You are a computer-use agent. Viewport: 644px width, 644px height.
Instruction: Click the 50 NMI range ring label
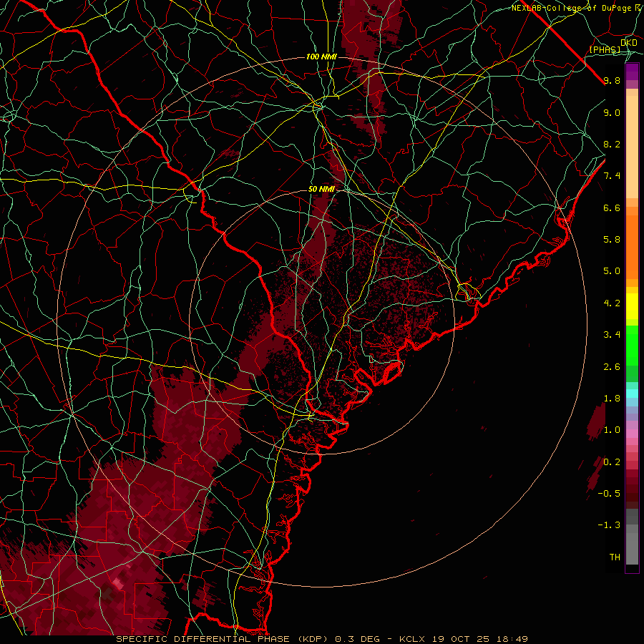pos(321,189)
